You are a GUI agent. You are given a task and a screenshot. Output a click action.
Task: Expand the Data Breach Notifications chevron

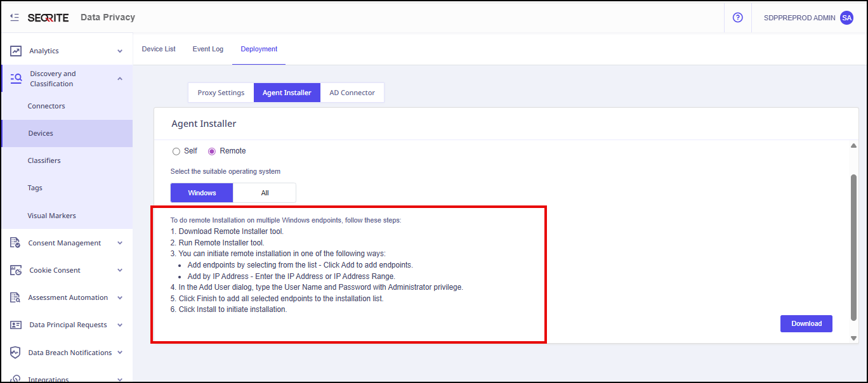tap(120, 353)
